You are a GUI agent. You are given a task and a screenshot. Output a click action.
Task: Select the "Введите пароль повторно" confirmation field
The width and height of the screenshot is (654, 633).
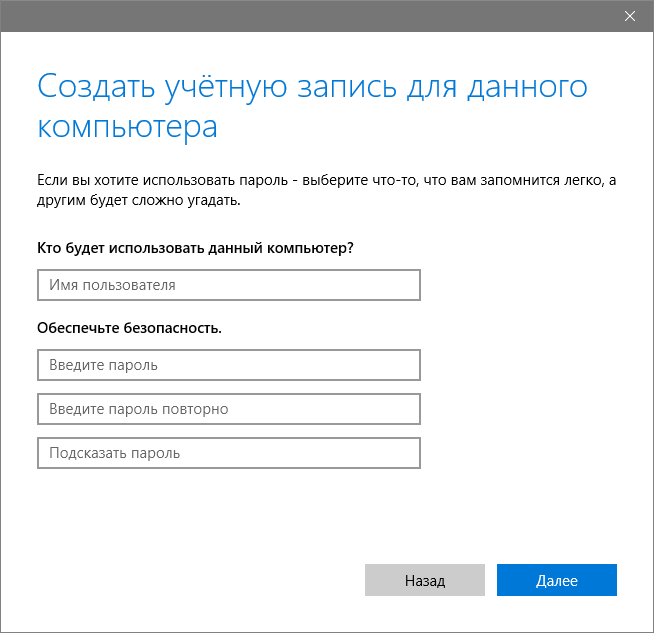point(228,409)
